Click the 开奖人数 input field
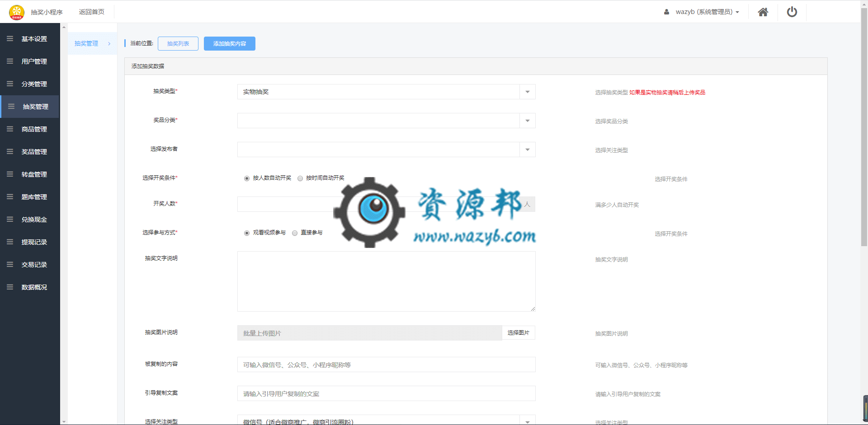The width and height of the screenshot is (868, 425). coord(378,204)
